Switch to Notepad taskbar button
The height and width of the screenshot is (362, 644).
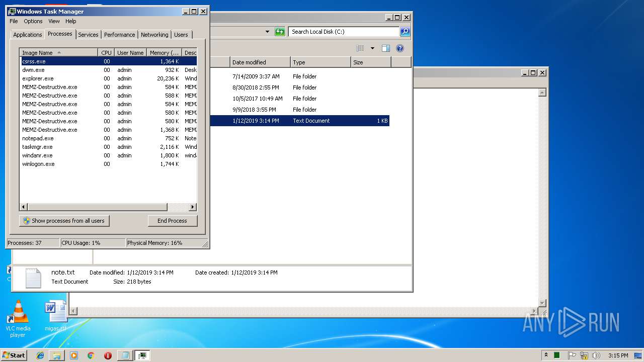pyautogui.click(x=125, y=355)
